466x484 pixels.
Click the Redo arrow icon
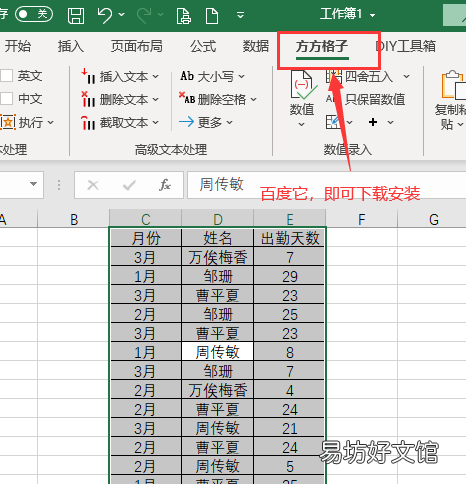[144, 15]
